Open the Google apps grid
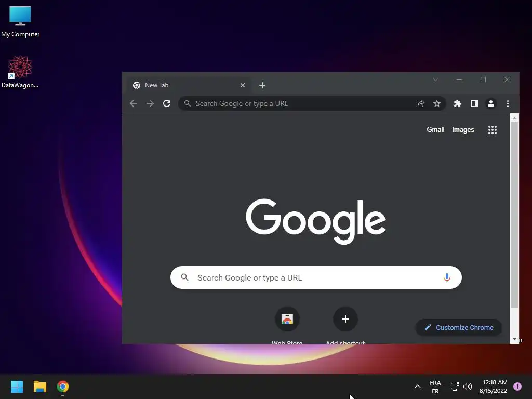Viewport: 532px width, 399px height. (x=493, y=129)
